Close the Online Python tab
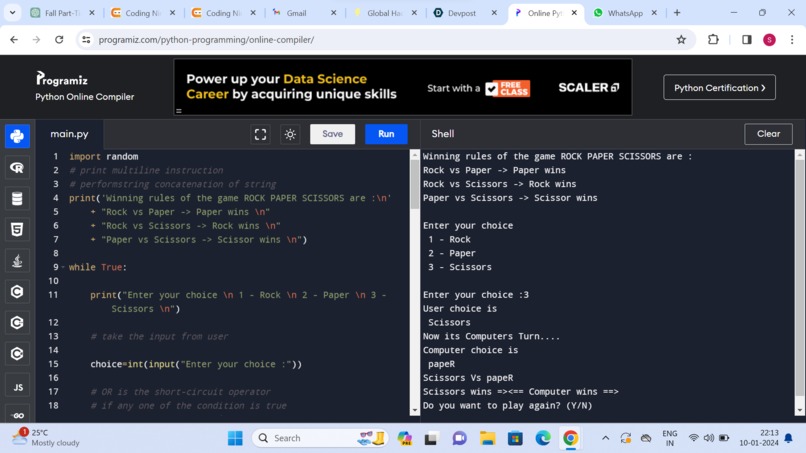 (x=574, y=13)
